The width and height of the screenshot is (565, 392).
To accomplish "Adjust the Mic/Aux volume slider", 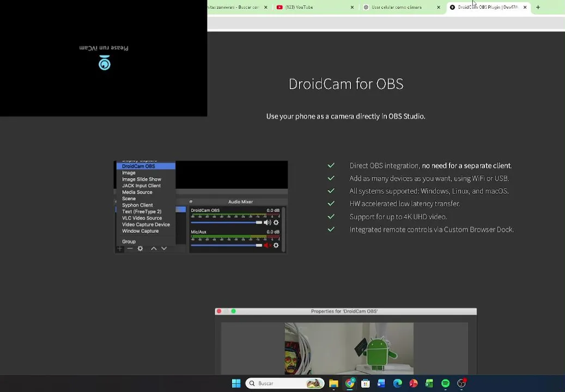I will 227,246.
